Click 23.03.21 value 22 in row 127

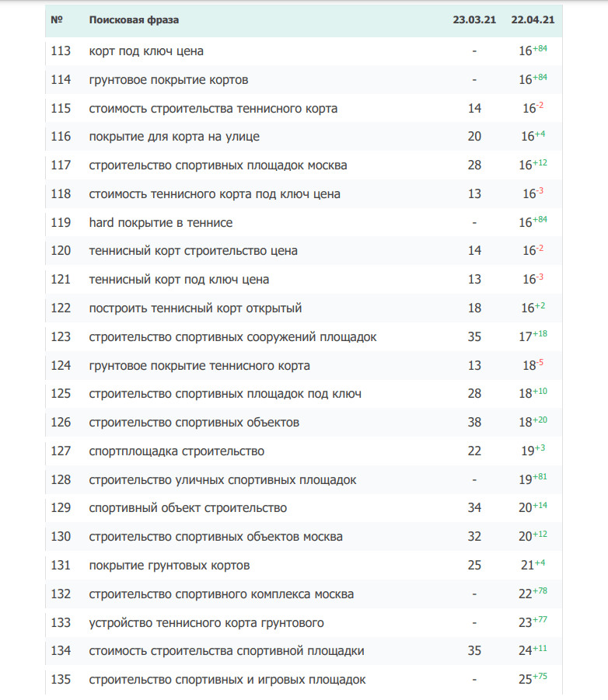click(474, 451)
